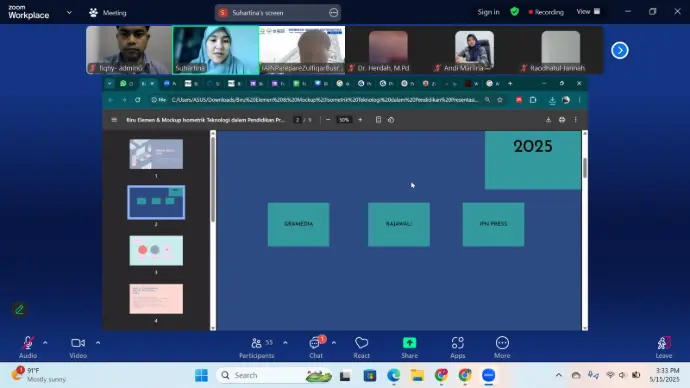Unmute the Audio microphone in Zoom
The height and width of the screenshot is (388, 690).
tap(28, 347)
